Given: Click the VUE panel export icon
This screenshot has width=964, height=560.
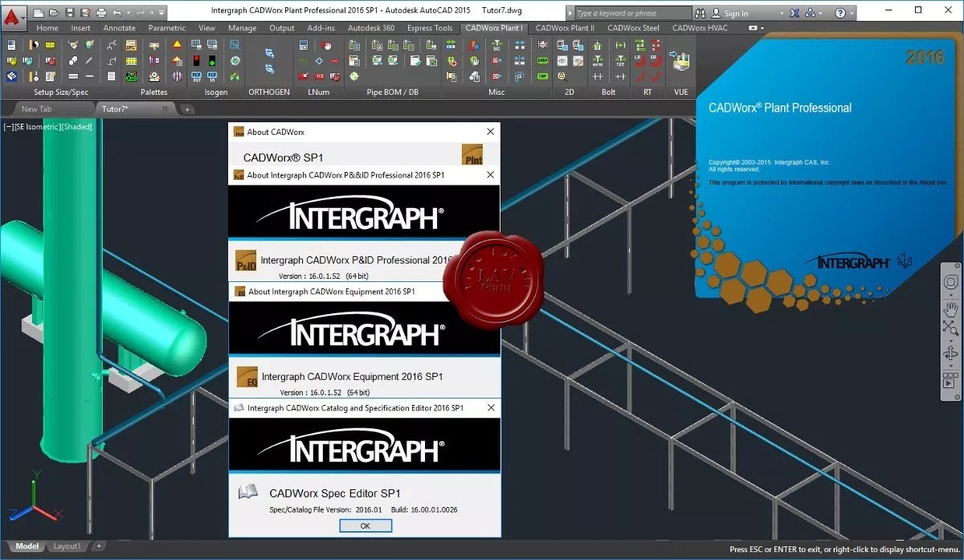Looking at the screenshot, I should pyautogui.click(x=680, y=60).
